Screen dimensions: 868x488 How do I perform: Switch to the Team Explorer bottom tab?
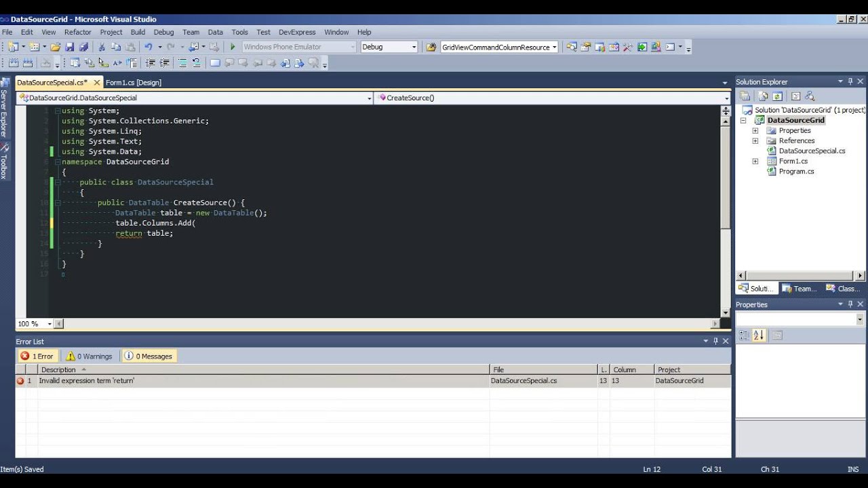[799, 288]
